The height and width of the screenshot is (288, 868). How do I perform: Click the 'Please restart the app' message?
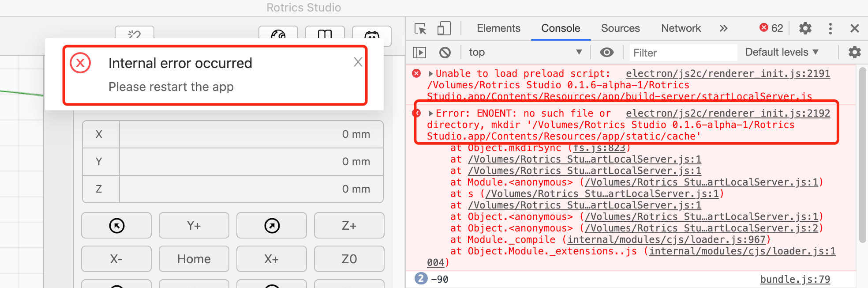pos(171,87)
